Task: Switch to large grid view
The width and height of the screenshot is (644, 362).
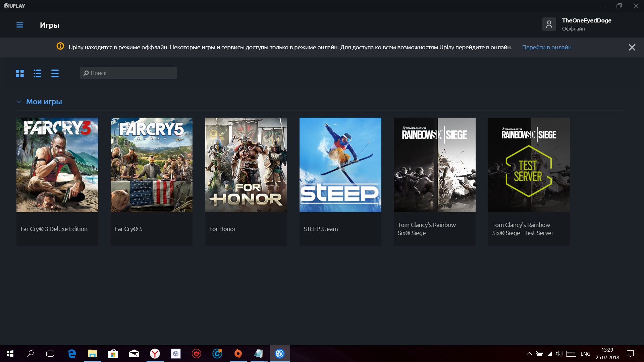Action: point(20,73)
